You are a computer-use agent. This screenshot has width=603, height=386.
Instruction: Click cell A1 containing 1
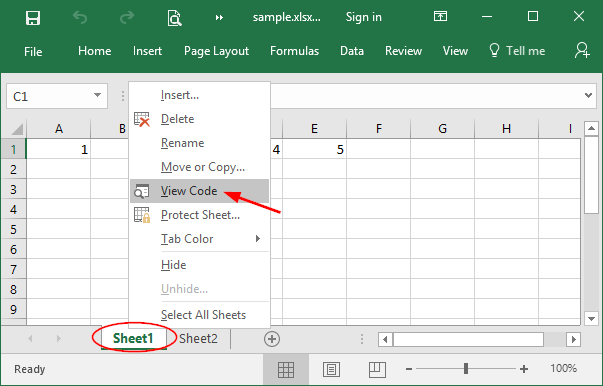pos(58,149)
